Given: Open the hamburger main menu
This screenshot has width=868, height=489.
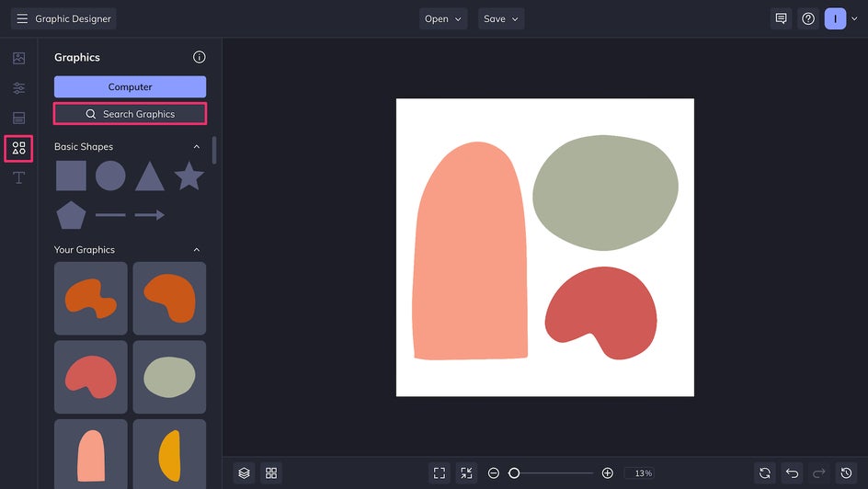Looking at the screenshot, I should point(22,18).
